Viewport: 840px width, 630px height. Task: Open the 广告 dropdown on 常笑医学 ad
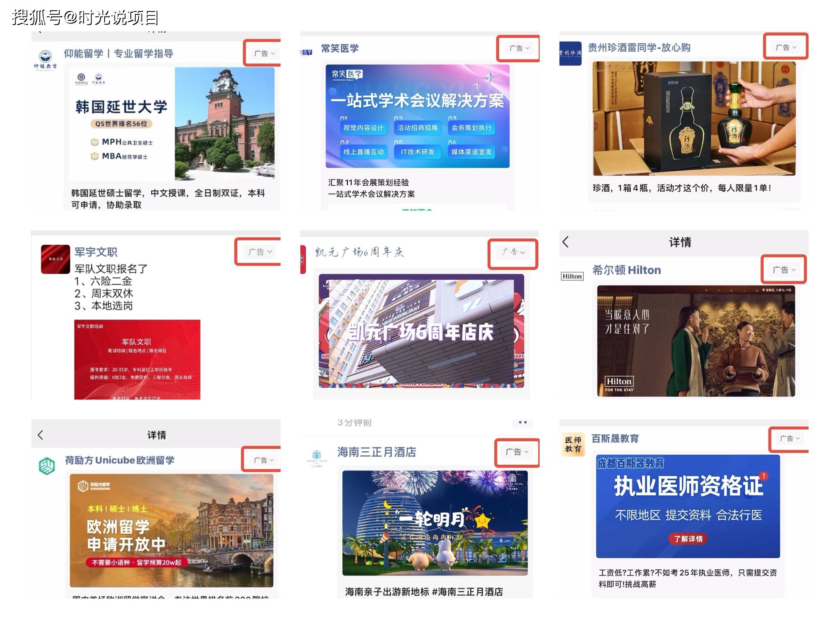pyautogui.click(x=519, y=48)
